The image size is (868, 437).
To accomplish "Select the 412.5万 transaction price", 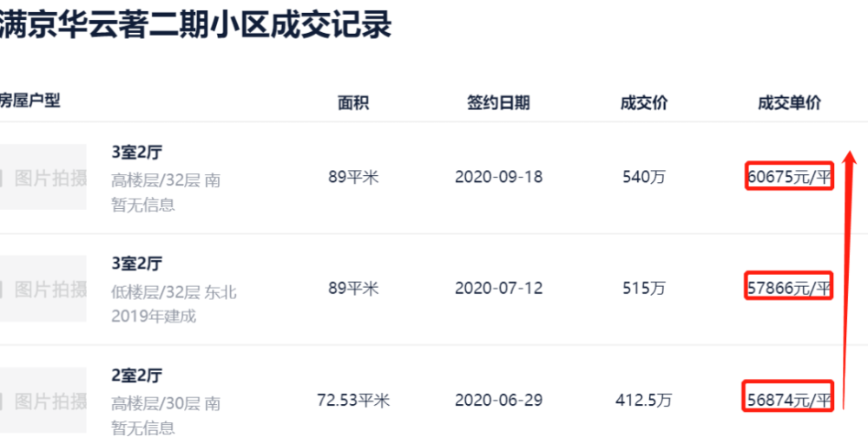I will [x=644, y=400].
